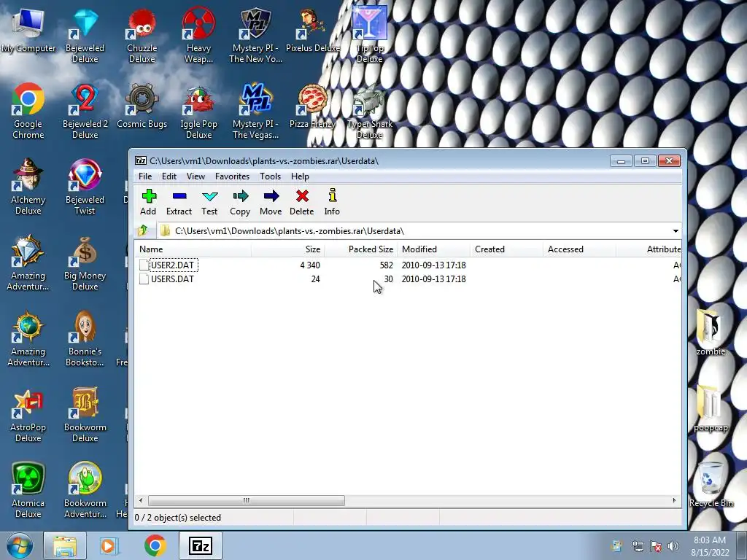Sort by the Modified column header
Screen dimensions: 747x560
(434, 249)
